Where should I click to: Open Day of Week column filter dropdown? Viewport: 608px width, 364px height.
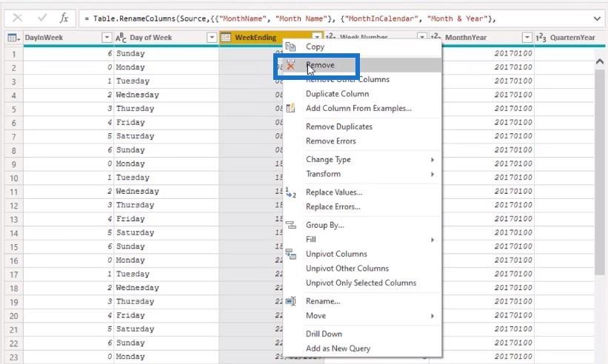(x=212, y=38)
